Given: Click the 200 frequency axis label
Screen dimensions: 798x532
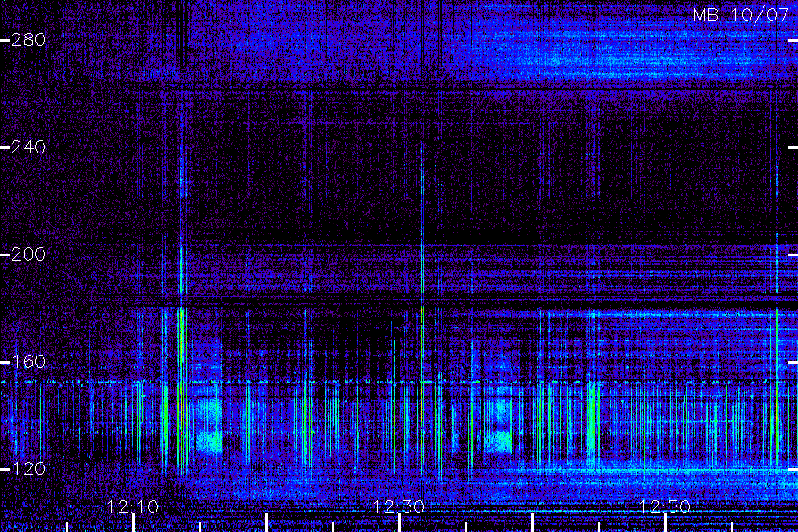Looking at the screenshot, I should (x=28, y=254).
